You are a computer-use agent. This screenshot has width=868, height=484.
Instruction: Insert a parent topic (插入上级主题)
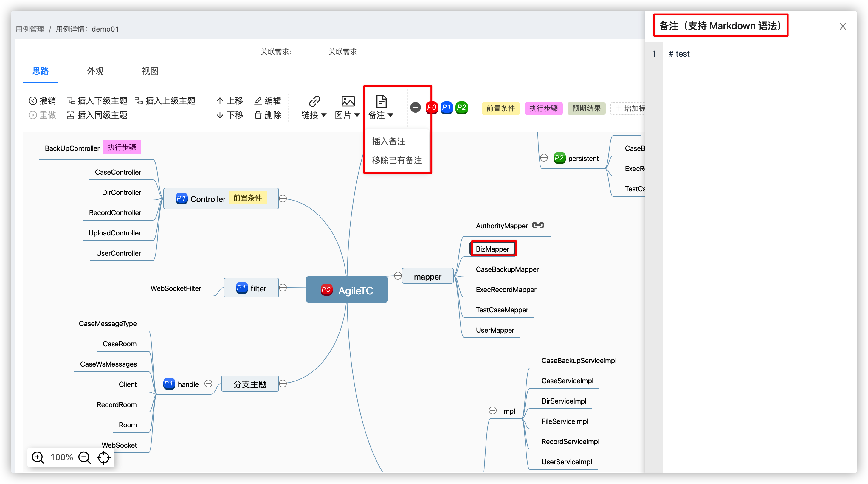tap(165, 101)
